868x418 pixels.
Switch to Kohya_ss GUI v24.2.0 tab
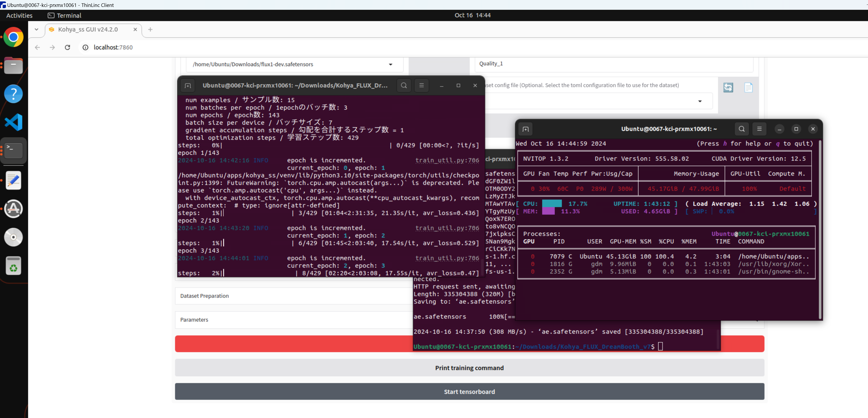(x=88, y=30)
